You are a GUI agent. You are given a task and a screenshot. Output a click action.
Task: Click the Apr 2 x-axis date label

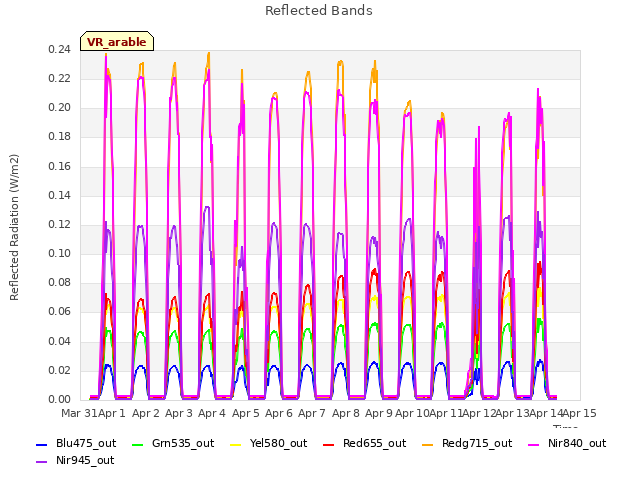click(145, 413)
